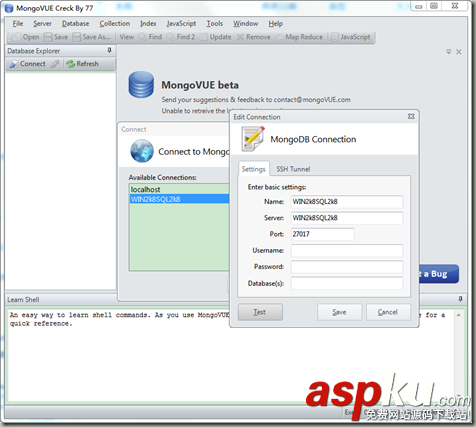Viewport: 476px width, 427px height.
Task: Click the blue Bug button
Action: 439,274
